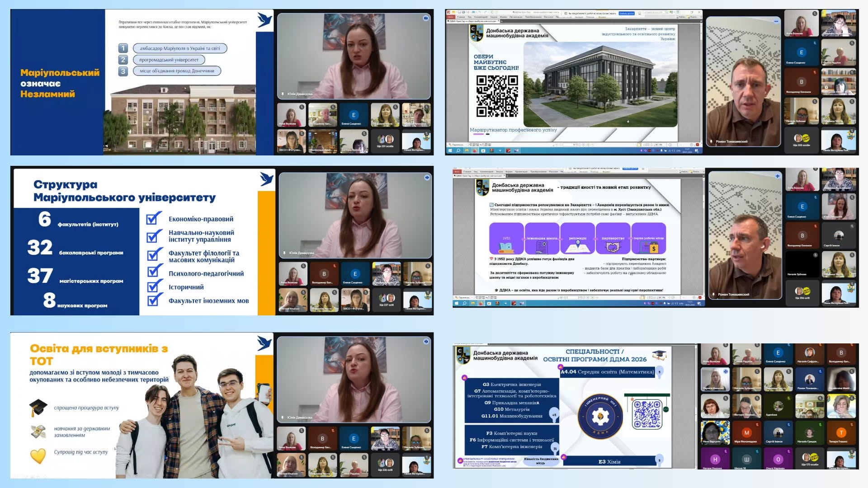Click the document icon on the 'інженерна школа' card
The height and width of the screenshot is (488, 868).
[x=542, y=247]
